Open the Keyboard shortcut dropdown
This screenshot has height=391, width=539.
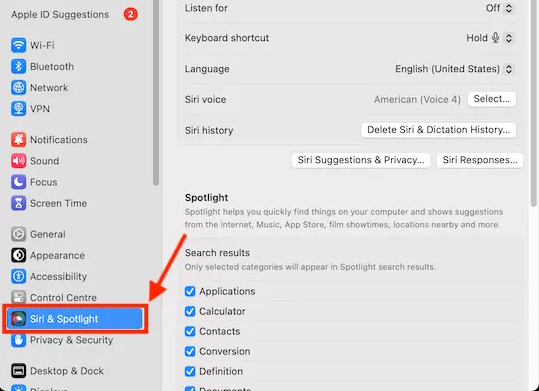click(x=509, y=37)
